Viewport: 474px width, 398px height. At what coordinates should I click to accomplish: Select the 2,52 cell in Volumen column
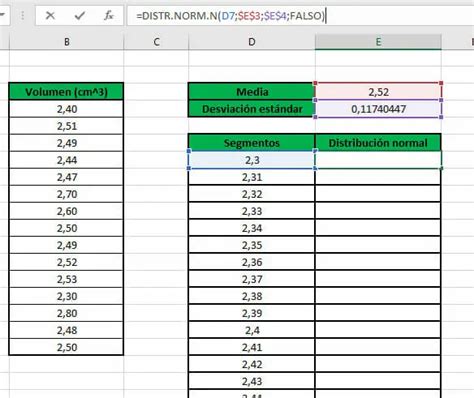pyautogui.click(x=66, y=262)
